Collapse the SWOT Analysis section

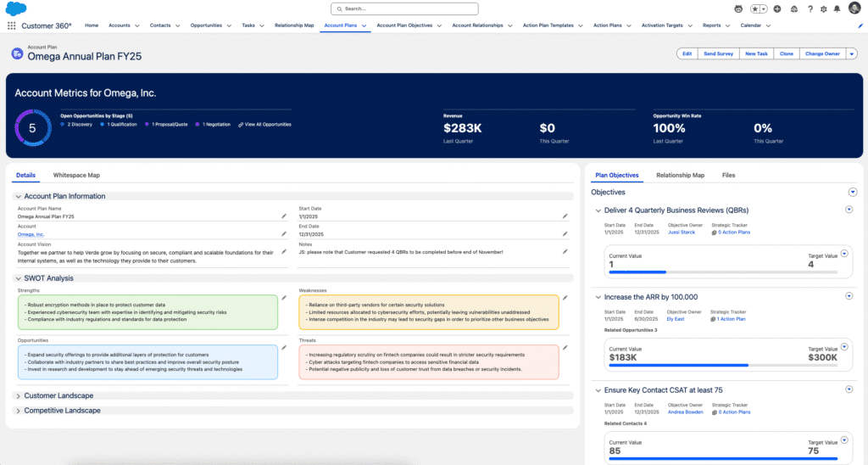19,278
